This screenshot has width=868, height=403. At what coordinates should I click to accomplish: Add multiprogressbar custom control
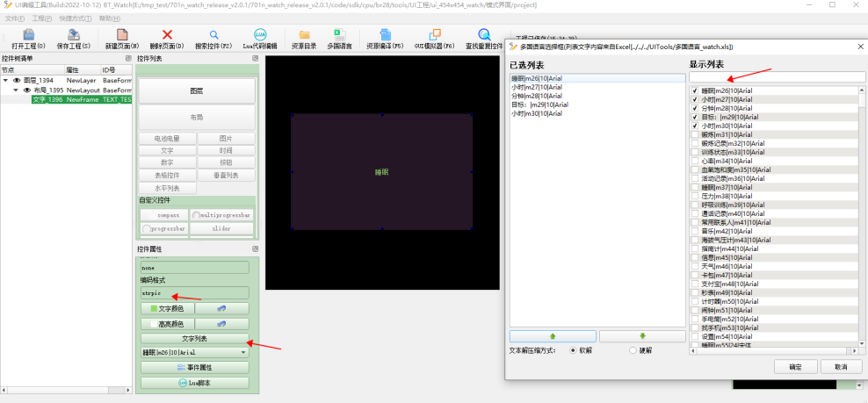pyautogui.click(x=222, y=215)
